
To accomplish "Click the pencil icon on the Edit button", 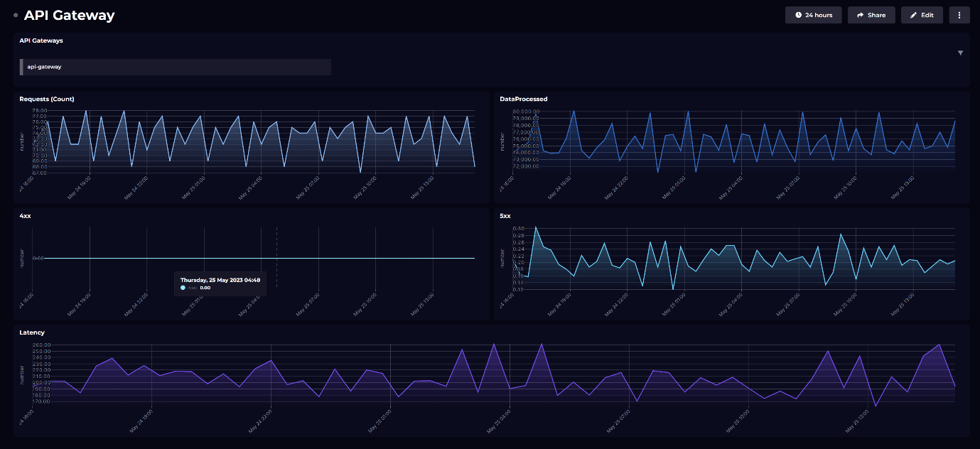I will pyautogui.click(x=912, y=14).
